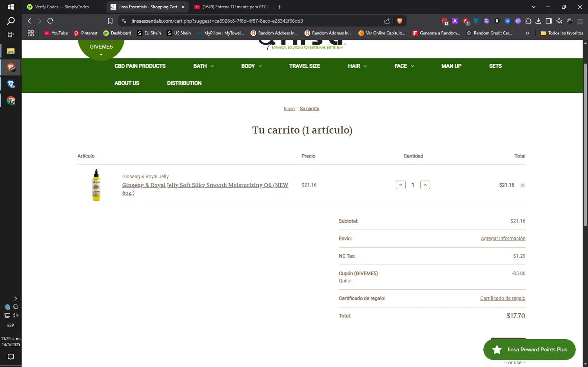Open the tab search dropdown arrow
Viewport: 588px width, 367px height.
pyautogui.click(x=534, y=7)
